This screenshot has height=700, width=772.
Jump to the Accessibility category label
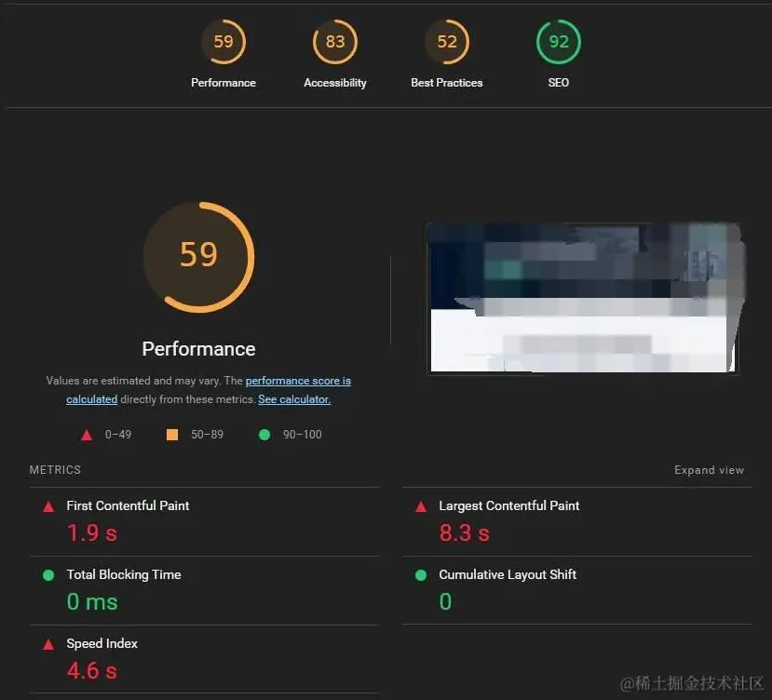(335, 83)
